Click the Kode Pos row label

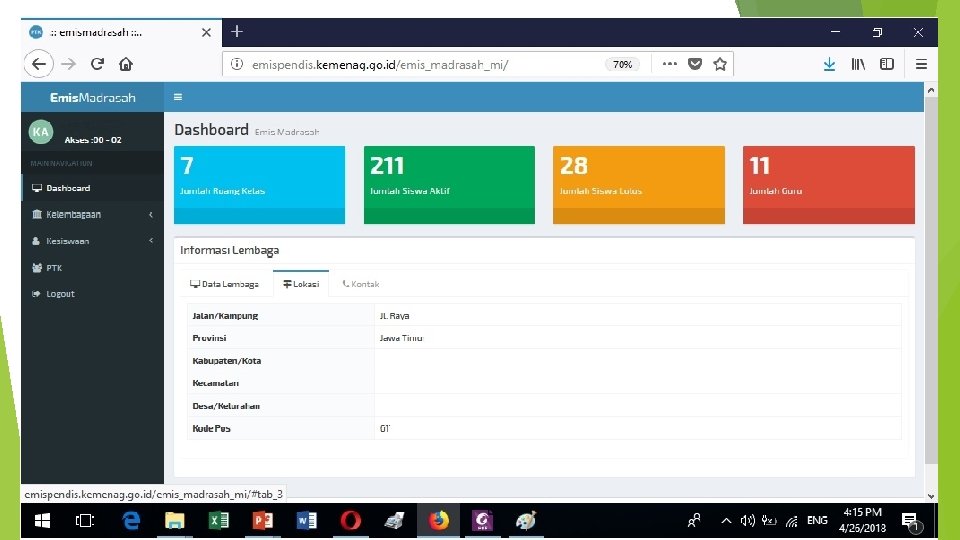coord(211,429)
